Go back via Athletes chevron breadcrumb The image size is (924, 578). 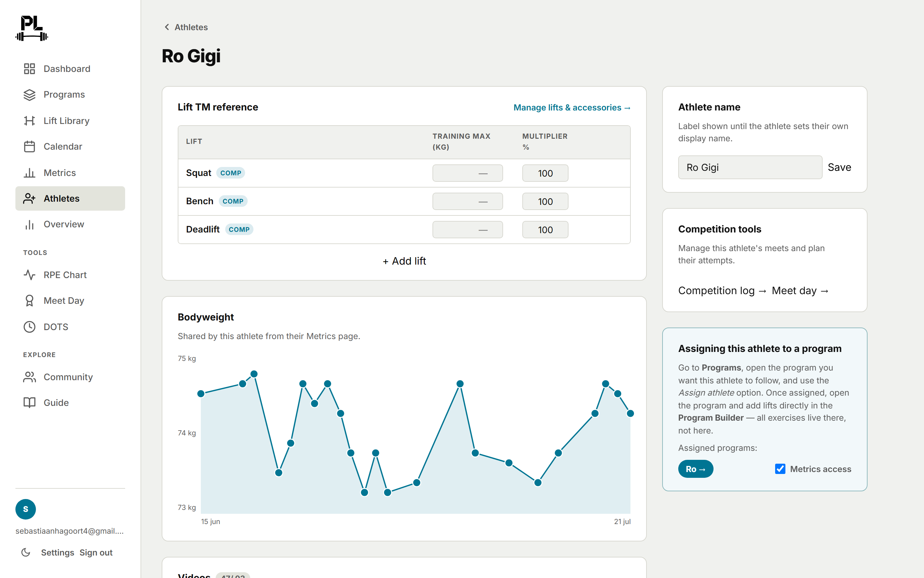coord(185,27)
